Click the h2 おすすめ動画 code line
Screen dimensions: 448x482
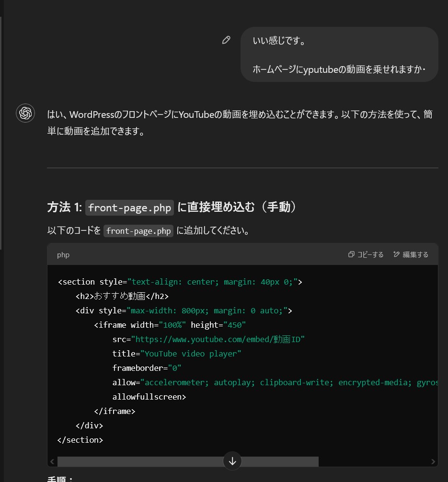(x=122, y=296)
